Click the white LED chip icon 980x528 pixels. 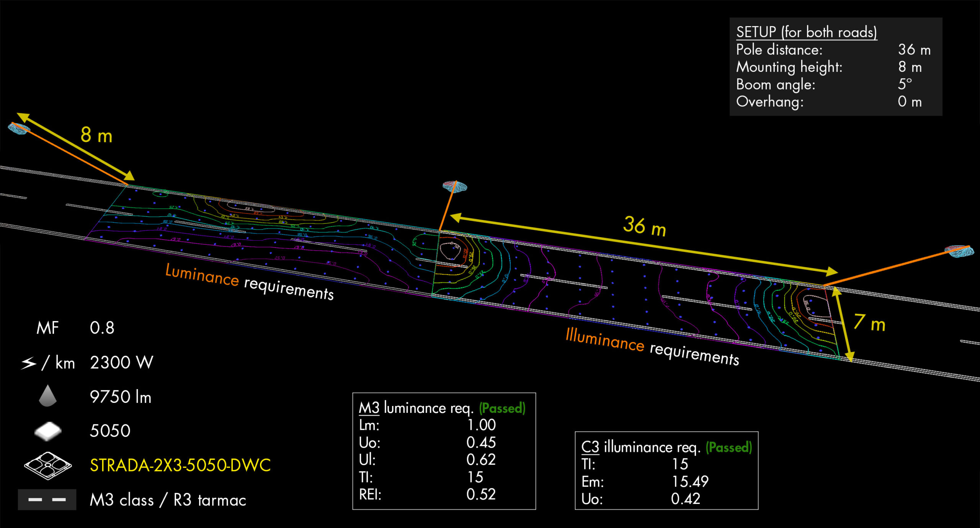point(47,431)
